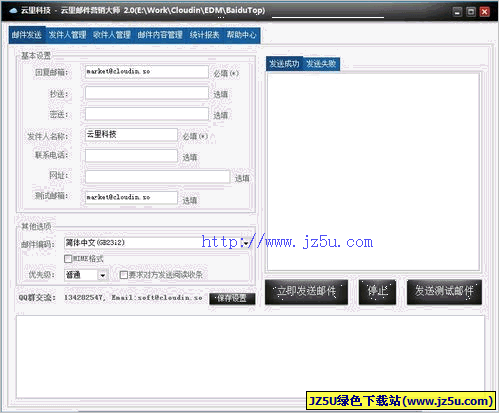The height and width of the screenshot is (413, 499).
Task: Minimize the 云里邮件营销大师 window
Action: click(457, 12)
